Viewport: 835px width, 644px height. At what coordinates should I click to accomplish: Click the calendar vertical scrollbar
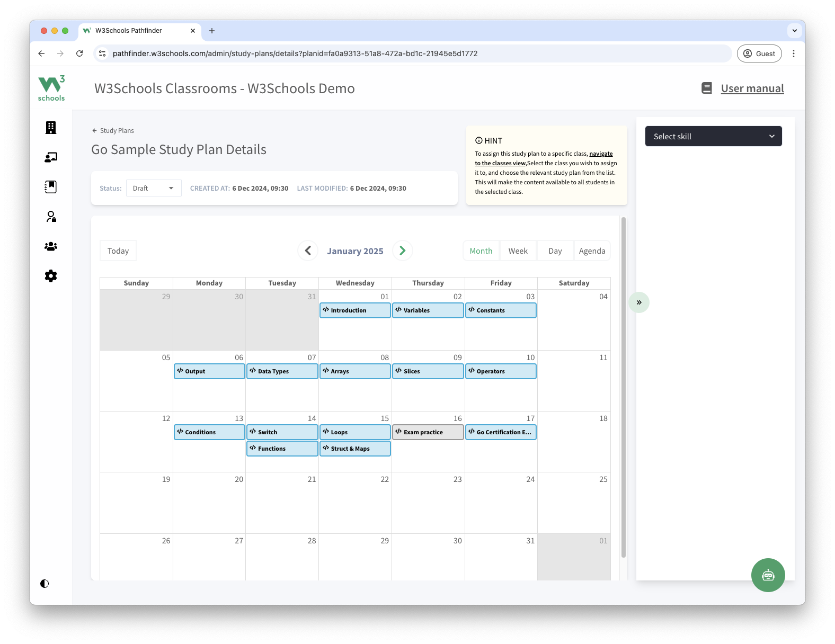[624, 387]
